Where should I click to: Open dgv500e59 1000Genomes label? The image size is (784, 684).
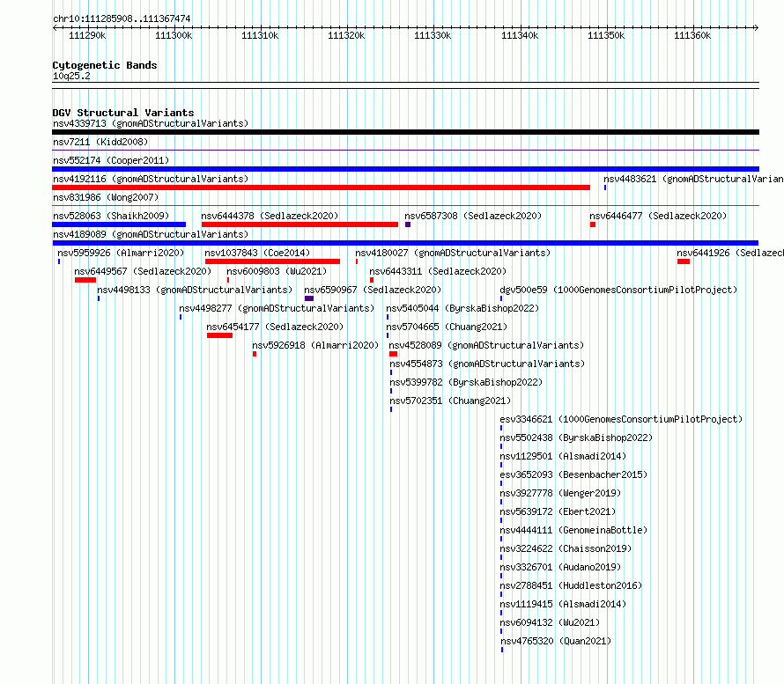(618, 290)
